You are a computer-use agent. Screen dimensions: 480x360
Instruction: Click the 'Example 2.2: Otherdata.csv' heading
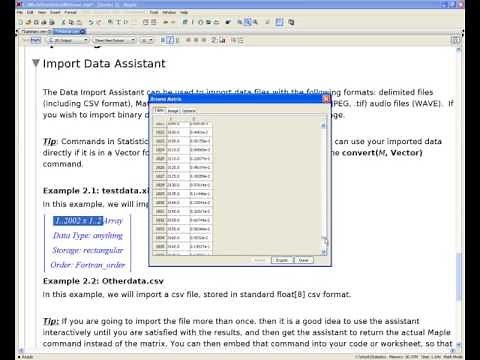(x=103, y=281)
